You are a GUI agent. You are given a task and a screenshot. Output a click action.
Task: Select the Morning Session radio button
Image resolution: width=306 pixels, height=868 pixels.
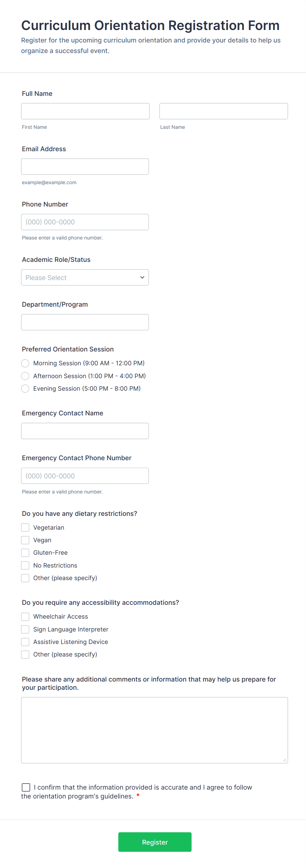click(x=25, y=363)
